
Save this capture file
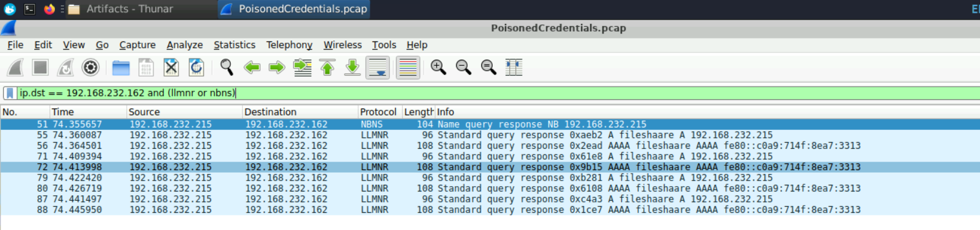pyautogui.click(x=146, y=67)
